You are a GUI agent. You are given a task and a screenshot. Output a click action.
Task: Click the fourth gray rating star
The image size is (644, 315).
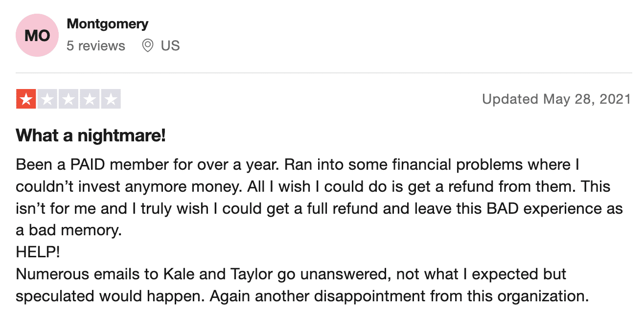tap(90, 100)
